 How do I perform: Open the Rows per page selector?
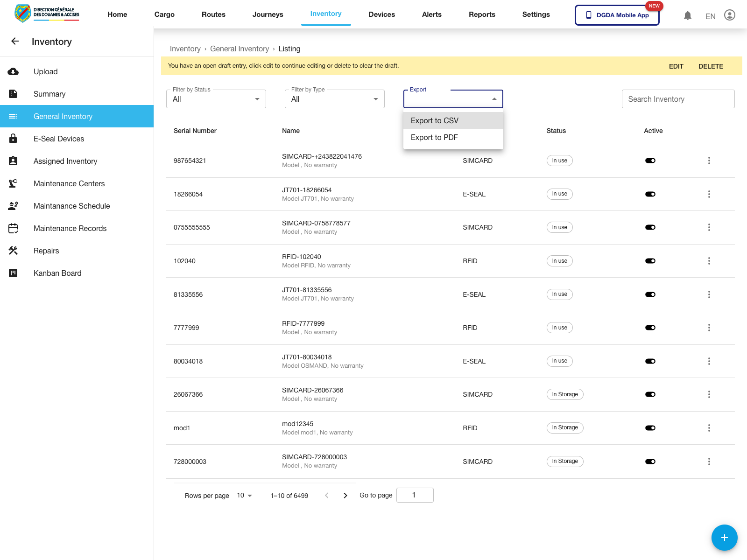tap(245, 495)
